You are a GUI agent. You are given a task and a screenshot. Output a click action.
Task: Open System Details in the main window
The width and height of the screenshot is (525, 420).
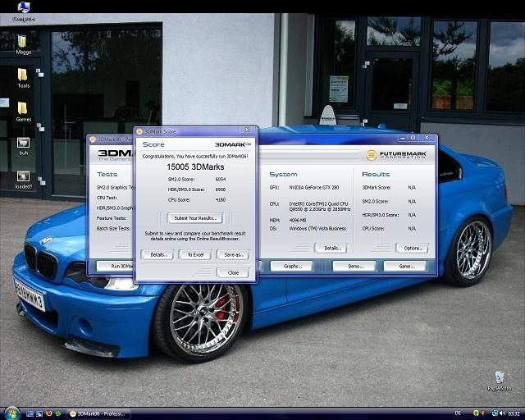click(x=331, y=249)
